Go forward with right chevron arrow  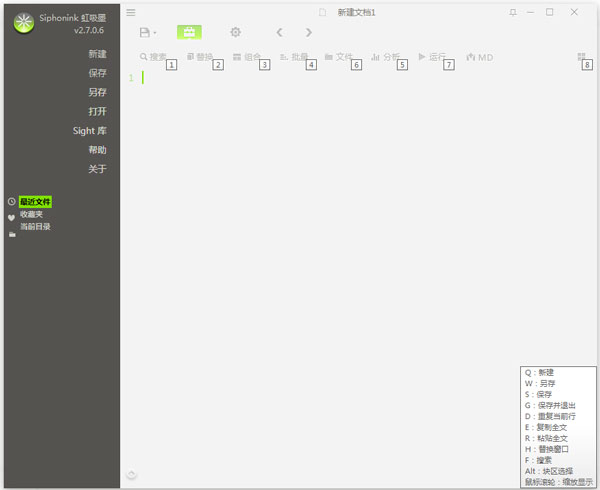[x=309, y=33]
